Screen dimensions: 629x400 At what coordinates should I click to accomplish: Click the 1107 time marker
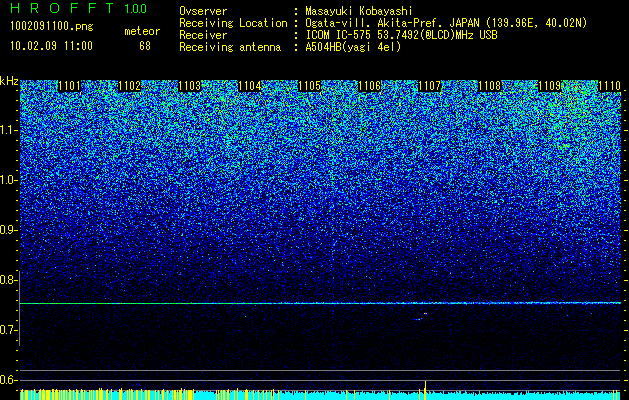pos(430,86)
